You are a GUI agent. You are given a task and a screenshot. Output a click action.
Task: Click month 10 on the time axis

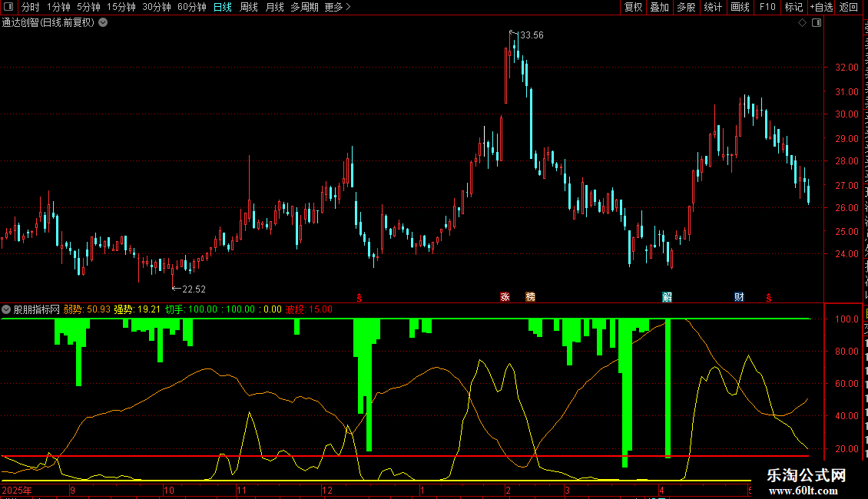pyautogui.click(x=169, y=490)
